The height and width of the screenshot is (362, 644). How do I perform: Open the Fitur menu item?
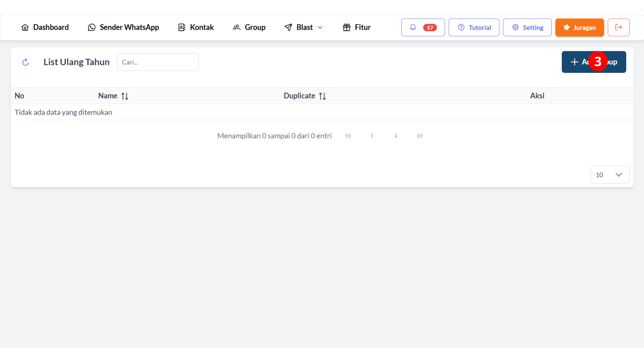click(x=357, y=27)
